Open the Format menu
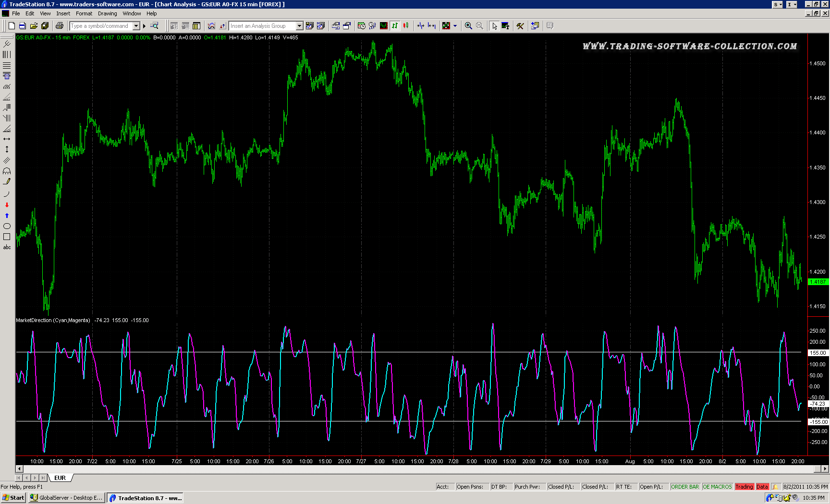 [84, 13]
